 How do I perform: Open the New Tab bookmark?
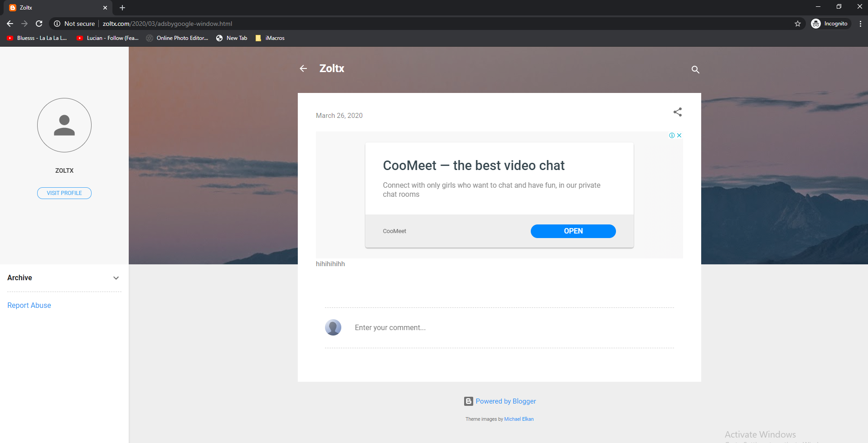click(x=232, y=38)
